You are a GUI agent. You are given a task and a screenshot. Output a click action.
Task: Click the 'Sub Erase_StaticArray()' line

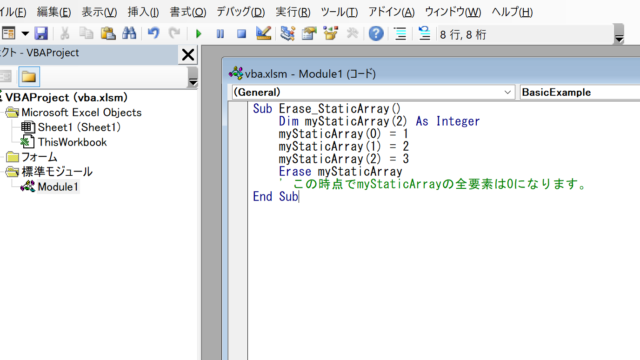pos(327,109)
